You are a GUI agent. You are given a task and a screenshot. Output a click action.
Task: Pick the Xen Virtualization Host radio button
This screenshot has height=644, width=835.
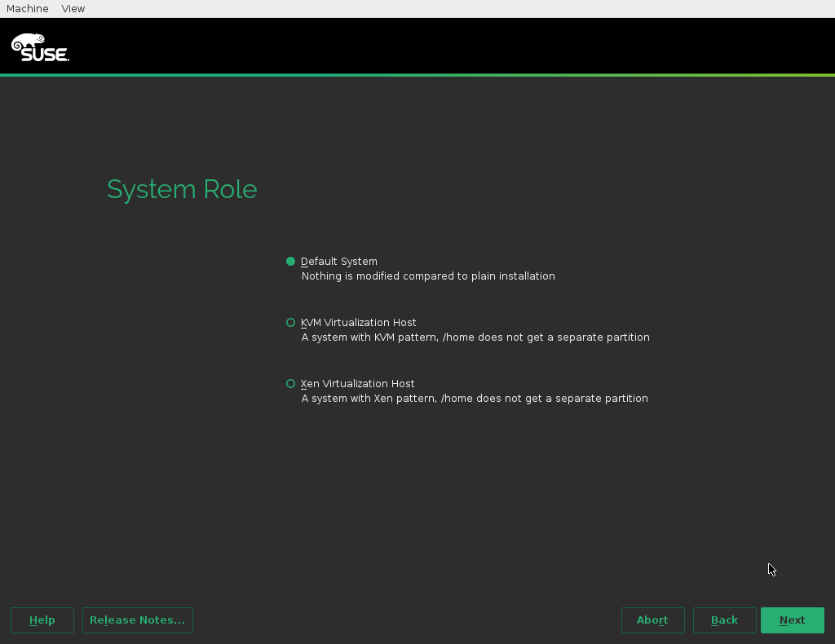click(x=290, y=384)
